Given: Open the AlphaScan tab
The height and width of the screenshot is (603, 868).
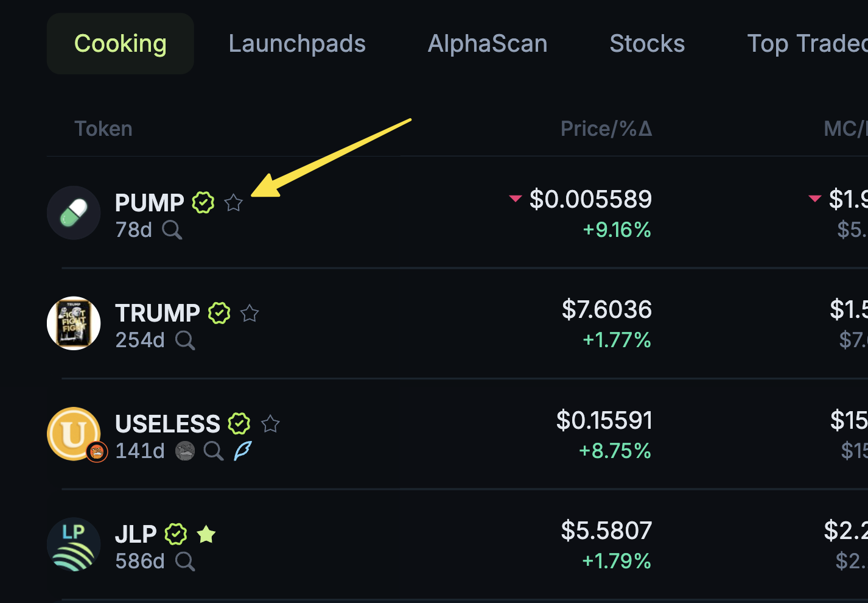Looking at the screenshot, I should [488, 44].
